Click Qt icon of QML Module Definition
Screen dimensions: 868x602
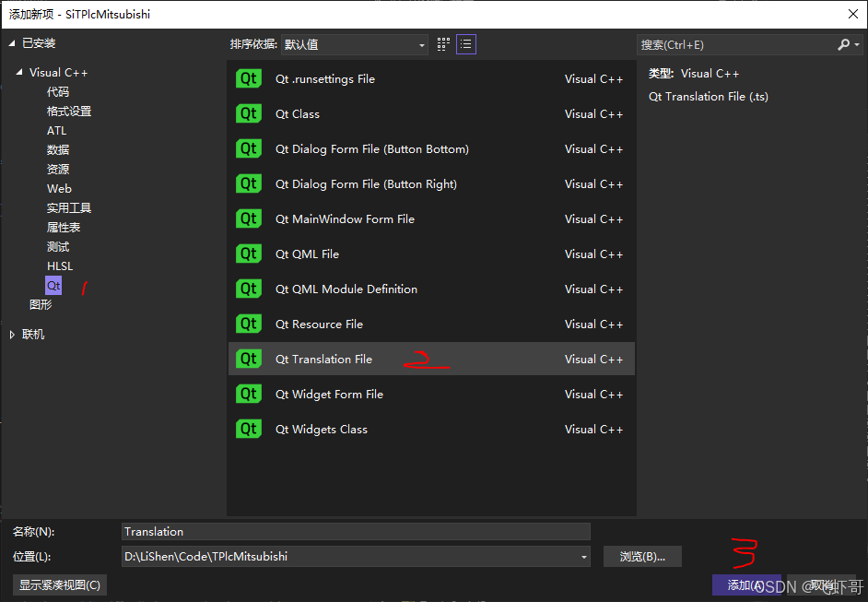[x=249, y=289]
